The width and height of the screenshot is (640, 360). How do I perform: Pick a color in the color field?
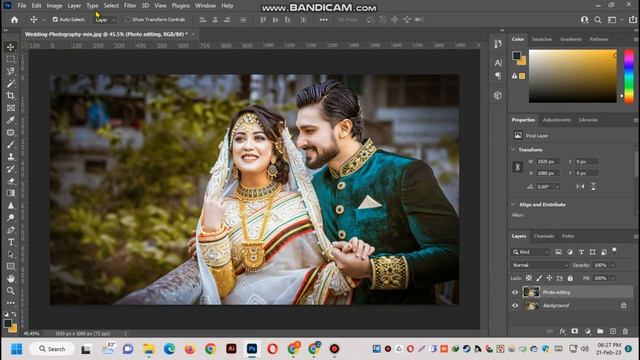click(573, 76)
